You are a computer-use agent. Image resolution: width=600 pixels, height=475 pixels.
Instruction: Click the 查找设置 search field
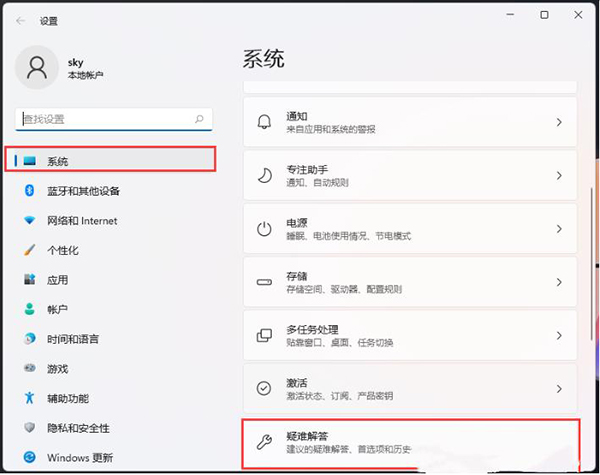[x=114, y=119]
